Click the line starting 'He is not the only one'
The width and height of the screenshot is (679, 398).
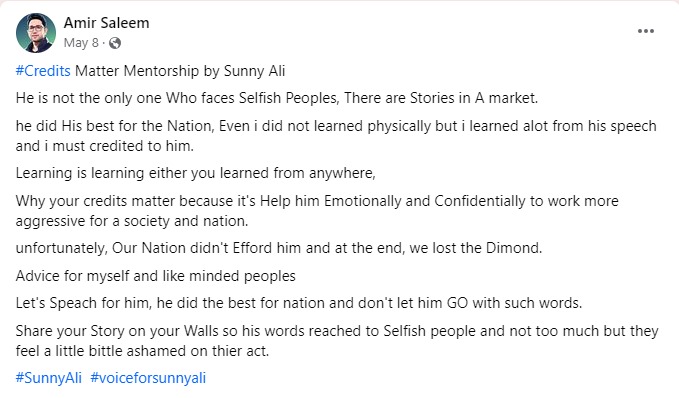point(277,98)
